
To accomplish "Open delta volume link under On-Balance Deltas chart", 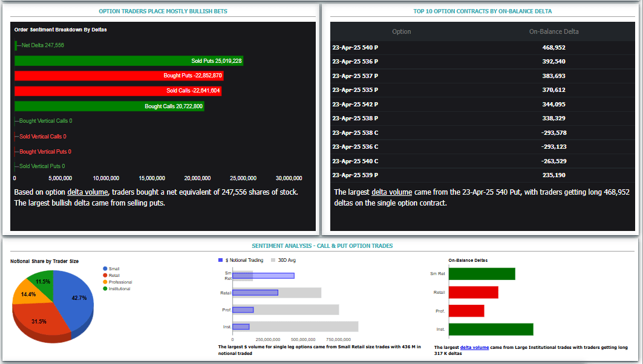I will tap(474, 348).
